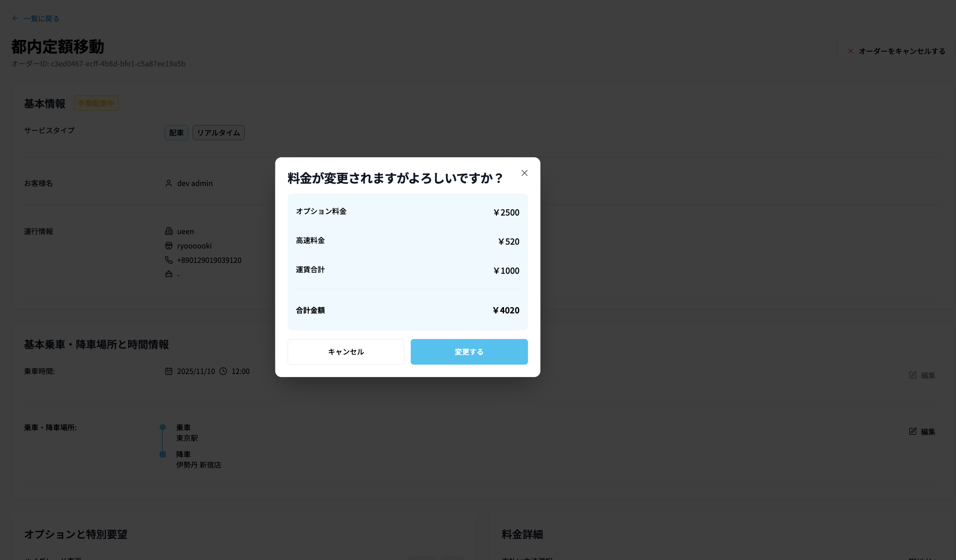Click the pencil icon next to 乗車・降車場所 編集
The image size is (956, 560).
[913, 431]
